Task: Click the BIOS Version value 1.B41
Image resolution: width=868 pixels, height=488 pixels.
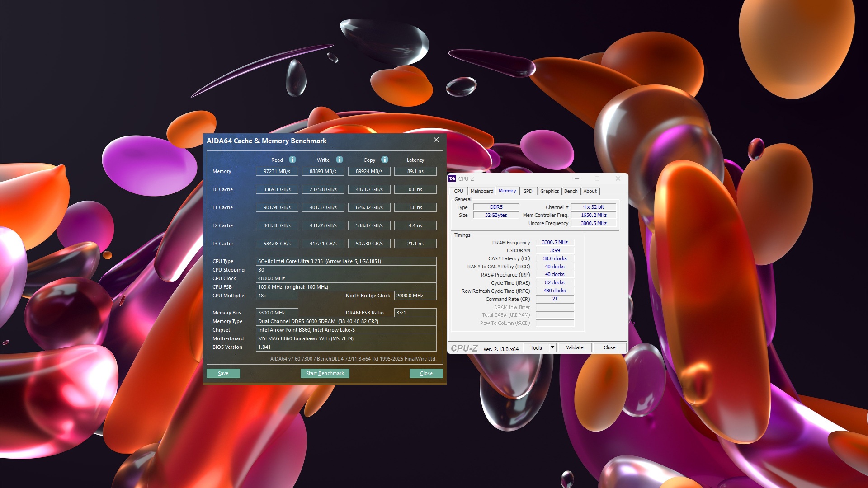Action: (x=346, y=347)
